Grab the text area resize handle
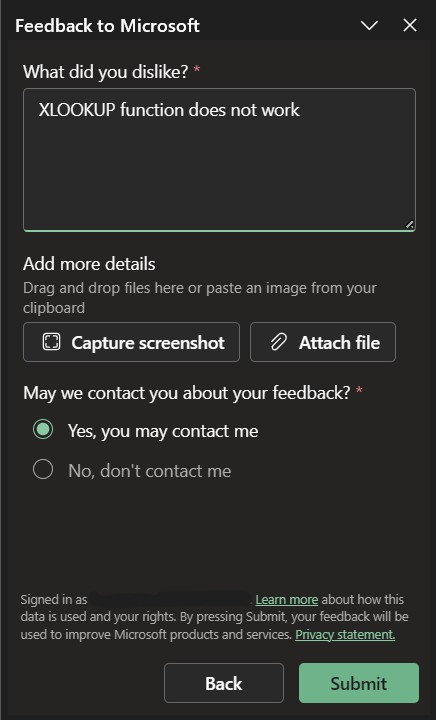436x720 pixels. click(409, 225)
